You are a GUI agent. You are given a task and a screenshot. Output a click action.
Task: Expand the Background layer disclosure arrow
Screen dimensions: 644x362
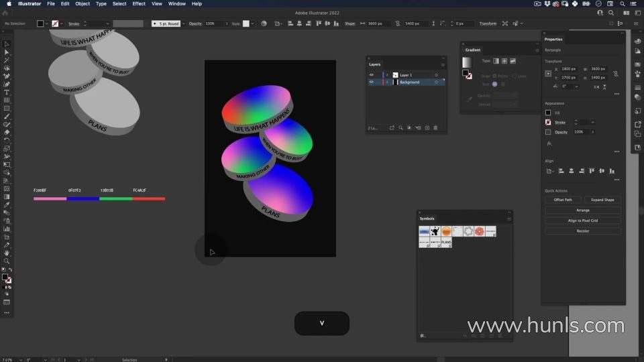click(x=387, y=82)
